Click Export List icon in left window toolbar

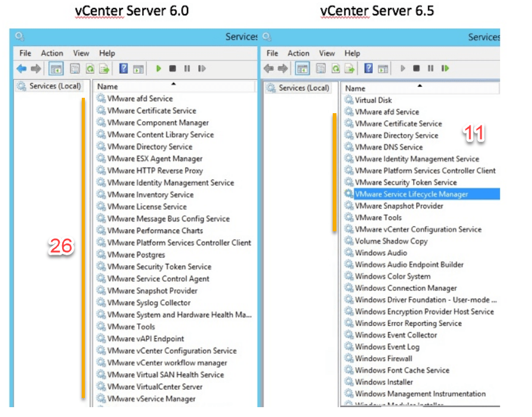pyautogui.click(x=105, y=69)
